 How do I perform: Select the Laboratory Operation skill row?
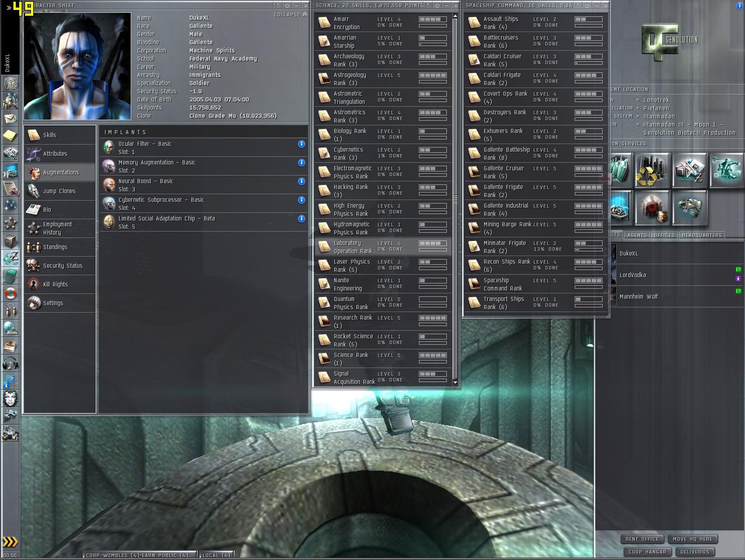383,247
